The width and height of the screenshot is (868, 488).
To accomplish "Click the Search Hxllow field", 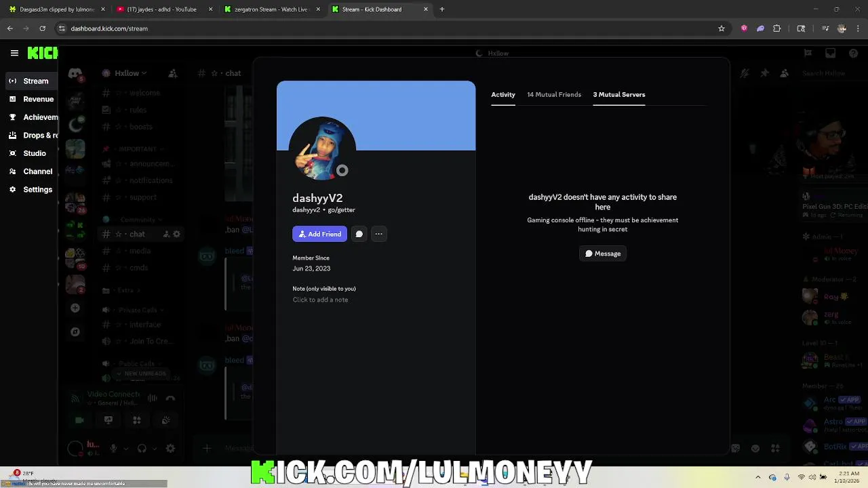I will tap(831, 73).
